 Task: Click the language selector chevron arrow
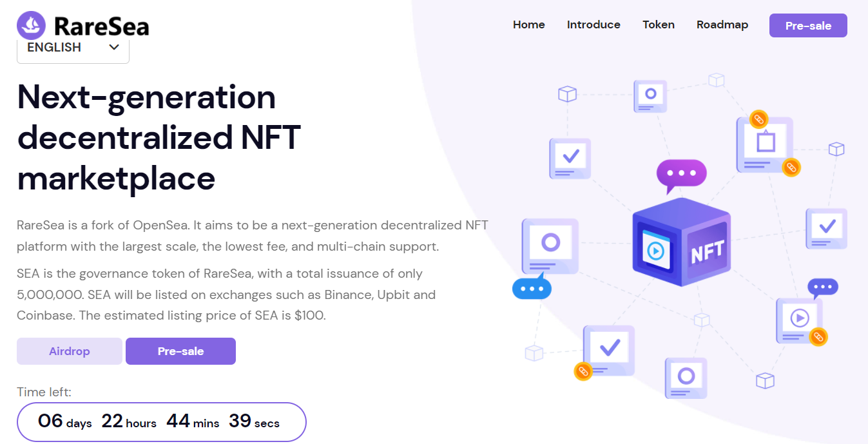(x=114, y=47)
